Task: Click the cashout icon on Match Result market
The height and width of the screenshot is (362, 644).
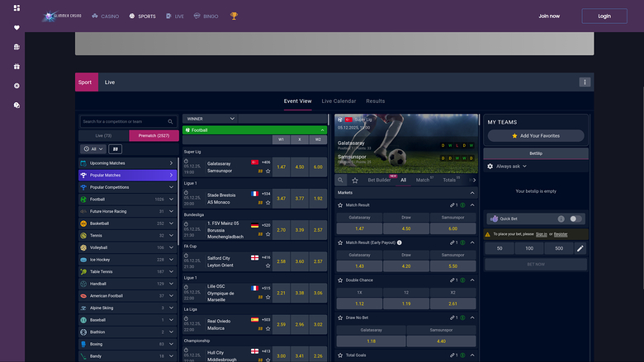Action: pos(462,205)
